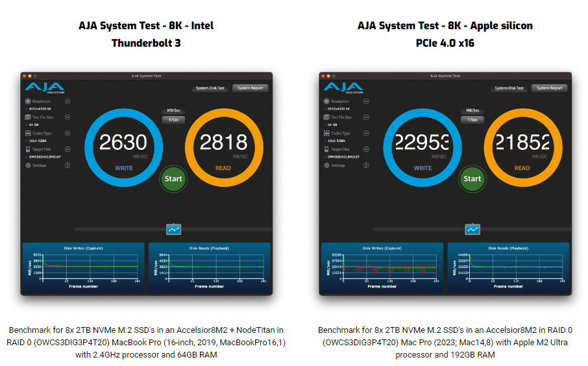Expand Resolution dropdown in Intel window
The image size is (588, 366).
coord(67,101)
